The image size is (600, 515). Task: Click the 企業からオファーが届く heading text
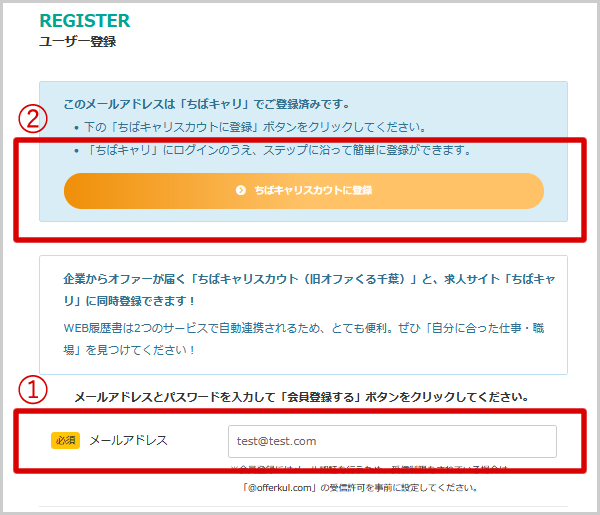point(309,290)
